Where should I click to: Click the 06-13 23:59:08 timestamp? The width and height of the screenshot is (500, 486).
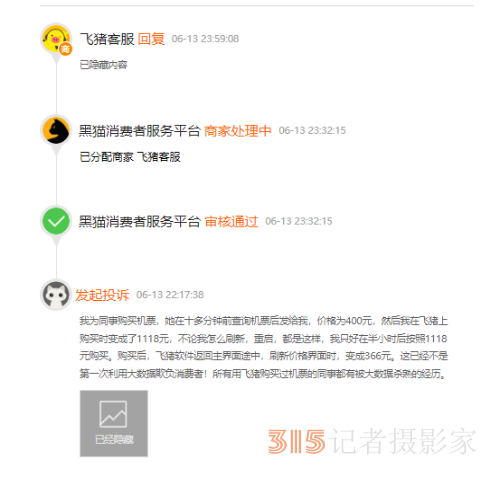click(205, 39)
